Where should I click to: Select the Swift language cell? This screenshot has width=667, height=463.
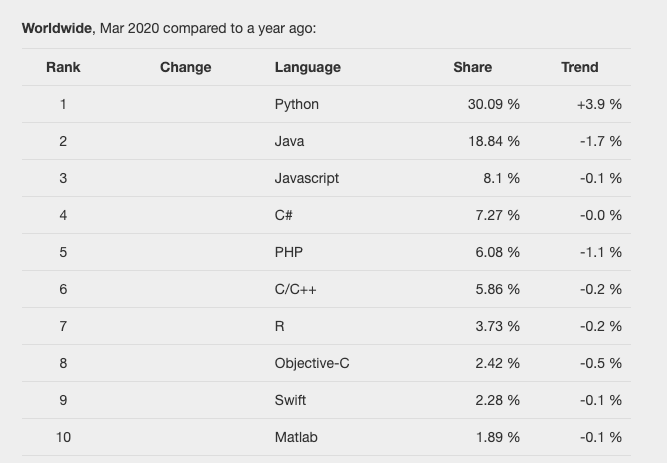click(x=290, y=400)
